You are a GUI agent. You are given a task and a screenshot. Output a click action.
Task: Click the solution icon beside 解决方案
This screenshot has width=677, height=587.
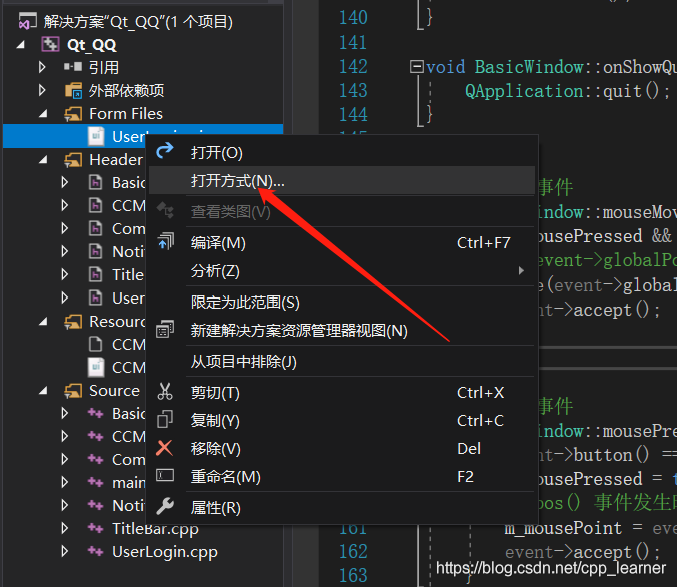click(x=27, y=21)
